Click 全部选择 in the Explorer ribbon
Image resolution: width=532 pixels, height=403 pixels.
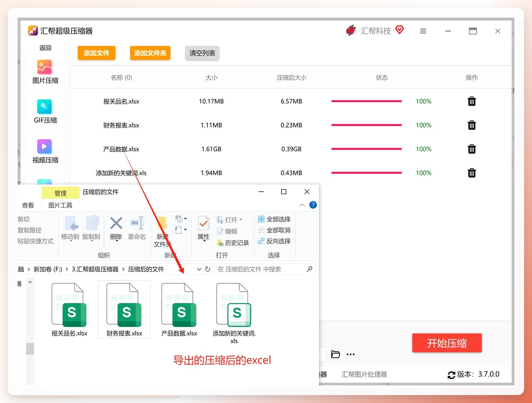[x=274, y=219]
